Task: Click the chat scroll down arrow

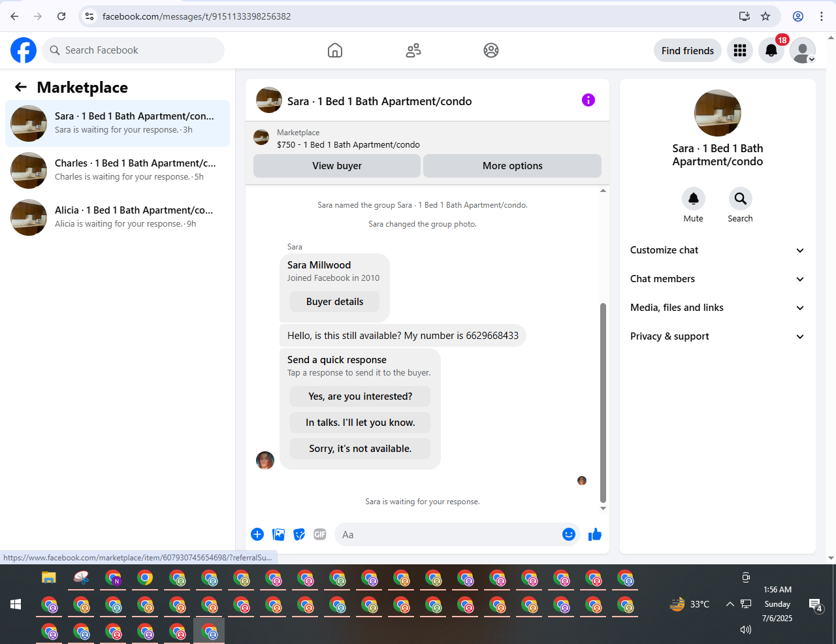Action: (603, 508)
